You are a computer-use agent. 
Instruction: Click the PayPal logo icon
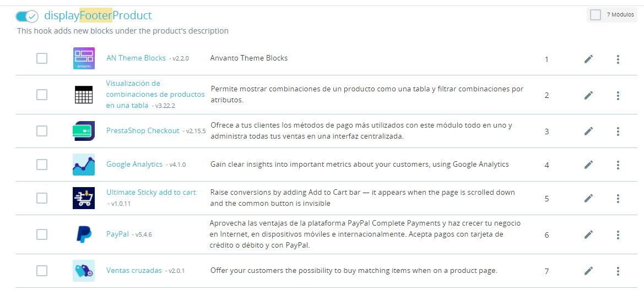click(x=84, y=234)
